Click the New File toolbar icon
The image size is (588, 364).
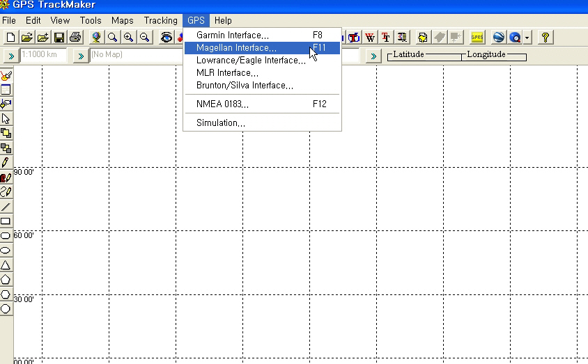coord(11,38)
